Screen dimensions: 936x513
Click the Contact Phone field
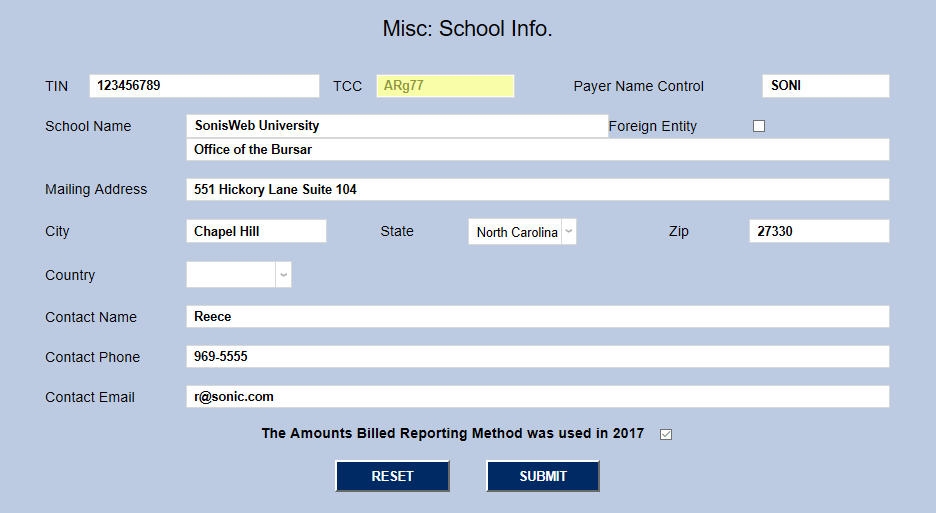click(537, 356)
